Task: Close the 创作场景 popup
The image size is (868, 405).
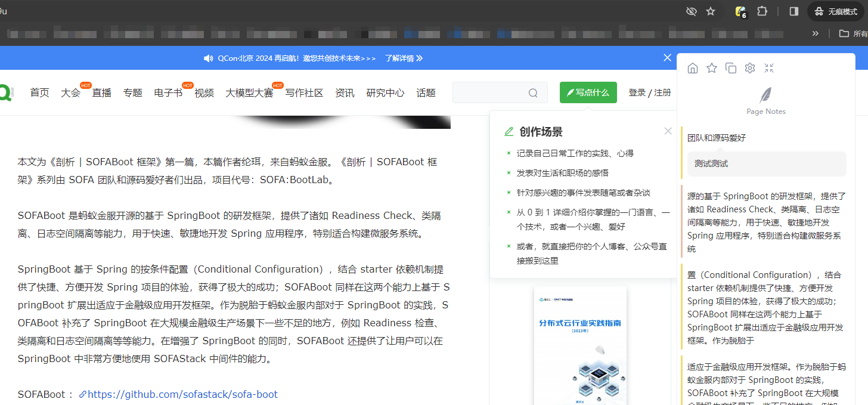Action: click(668, 131)
